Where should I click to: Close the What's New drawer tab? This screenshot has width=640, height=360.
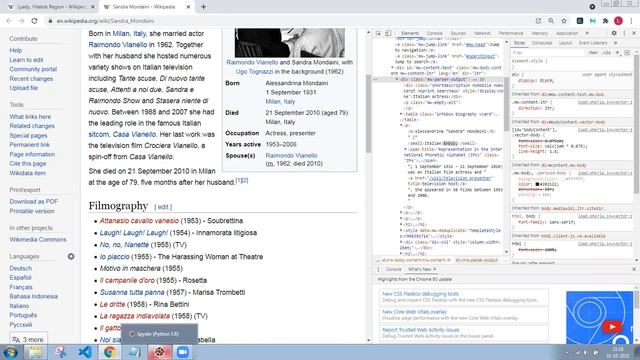pyautogui.click(x=435, y=269)
